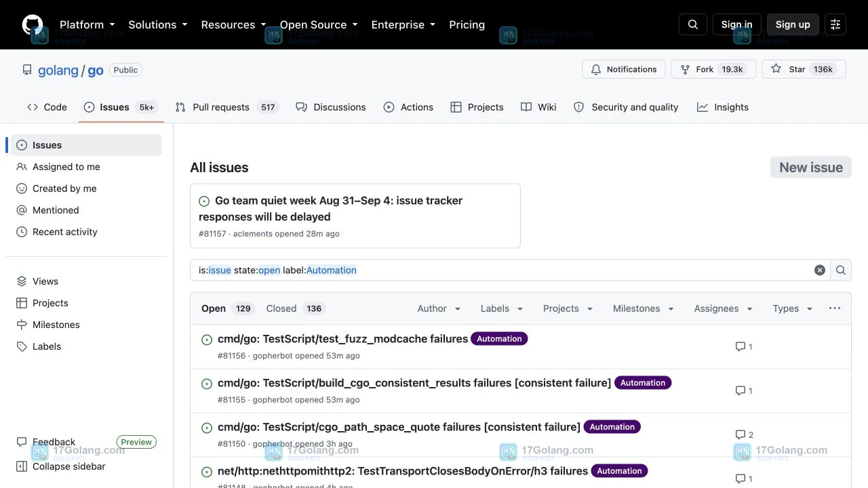
Task: Click Automation label on TestTransportClosesBodyOnError issue
Action: pos(619,471)
